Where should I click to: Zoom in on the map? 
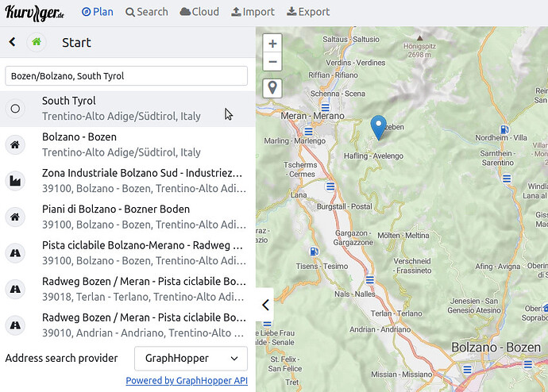coord(272,44)
